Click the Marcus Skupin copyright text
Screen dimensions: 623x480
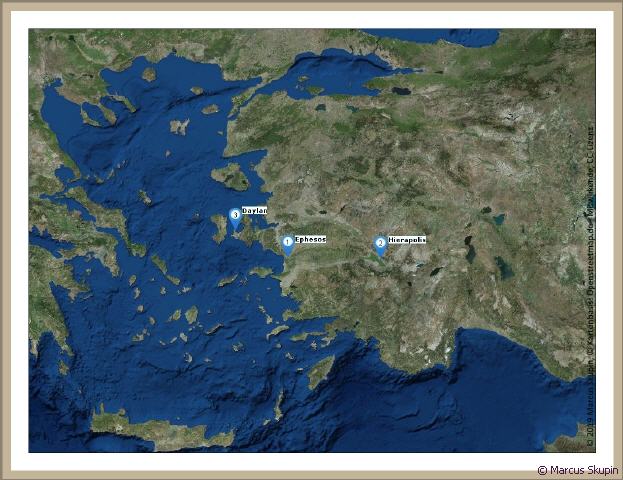click(577, 470)
